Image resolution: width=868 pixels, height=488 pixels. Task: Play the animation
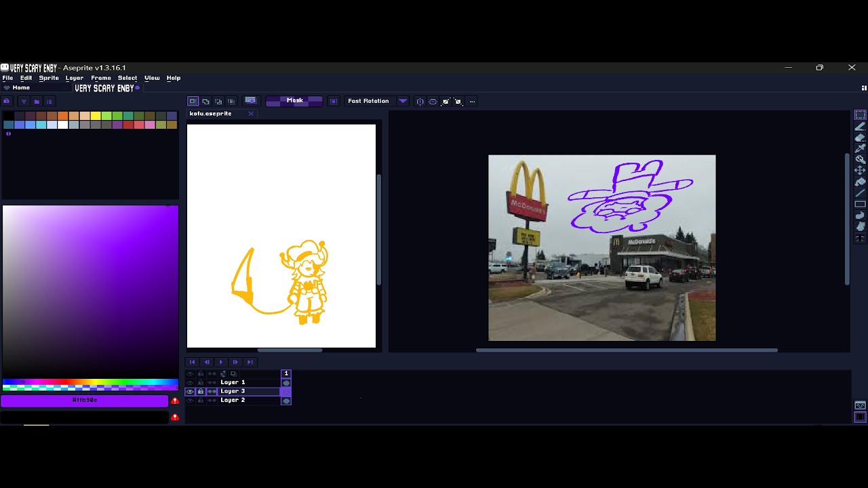tap(221, 362)
